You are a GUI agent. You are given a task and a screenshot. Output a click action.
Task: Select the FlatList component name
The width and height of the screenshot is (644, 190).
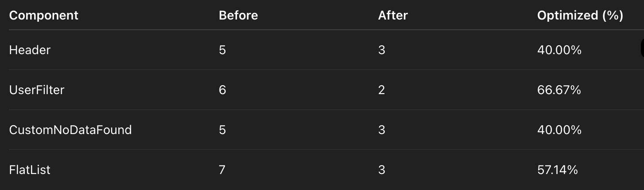click(x=30, y=170)
